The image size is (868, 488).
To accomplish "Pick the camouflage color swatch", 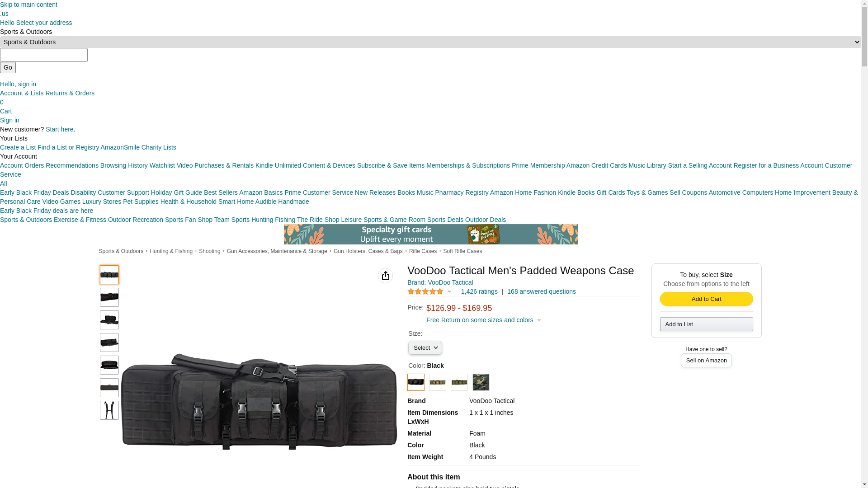I will point(481,382).
